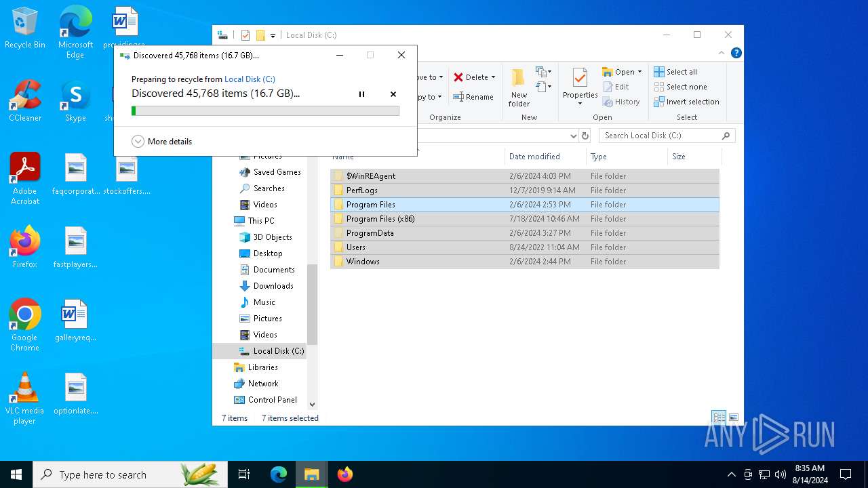Click Select all in ribbon
Image resolution: width=868 pixels, height=488 pixels.
point(675,72)
